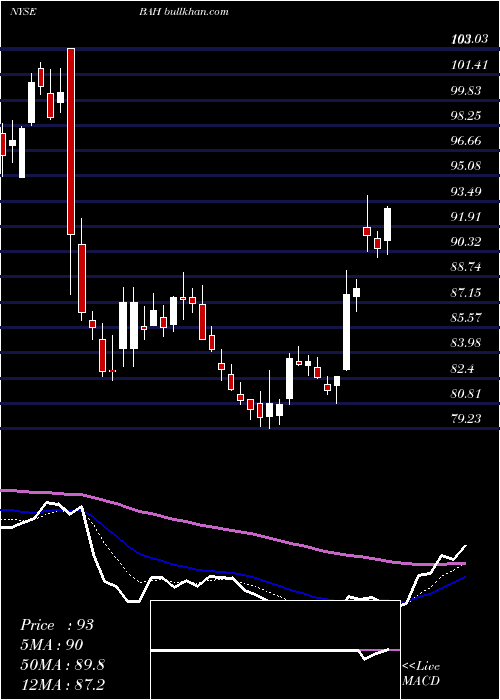Click the Price : 93 readout
Image resolution: width=500 pixels, height=700 pixels.
pos(57,625)
